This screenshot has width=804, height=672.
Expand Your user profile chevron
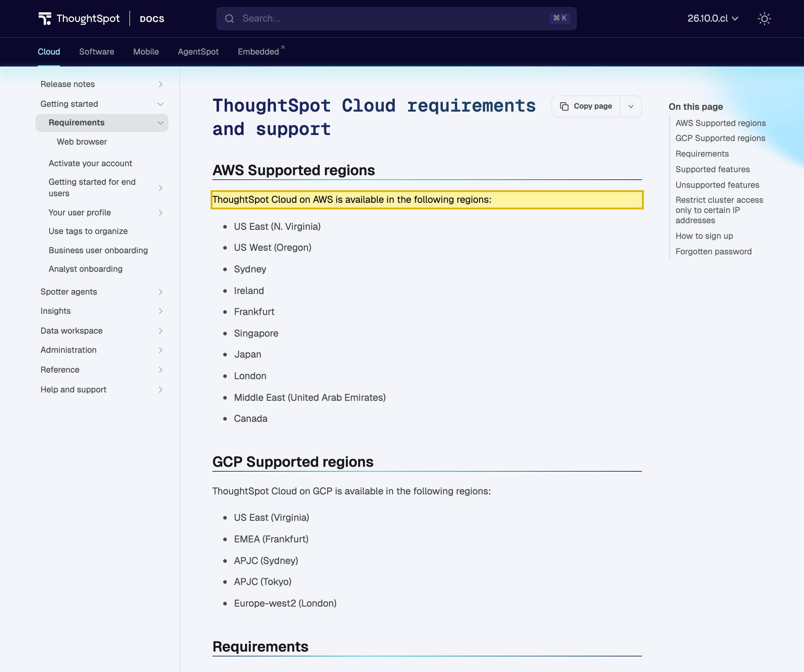point(160,212)
